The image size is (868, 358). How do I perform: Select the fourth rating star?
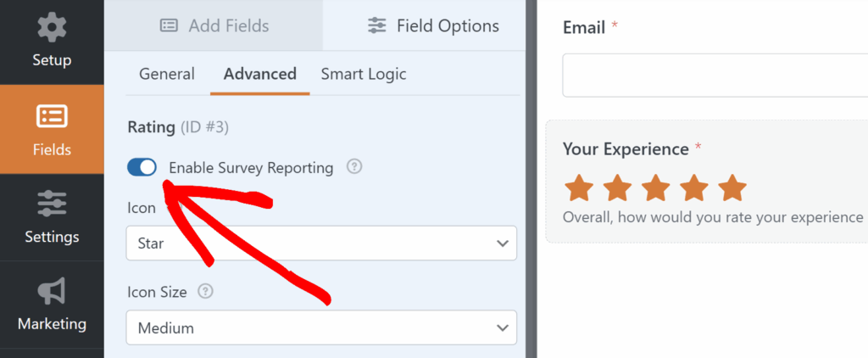(693, 187)
